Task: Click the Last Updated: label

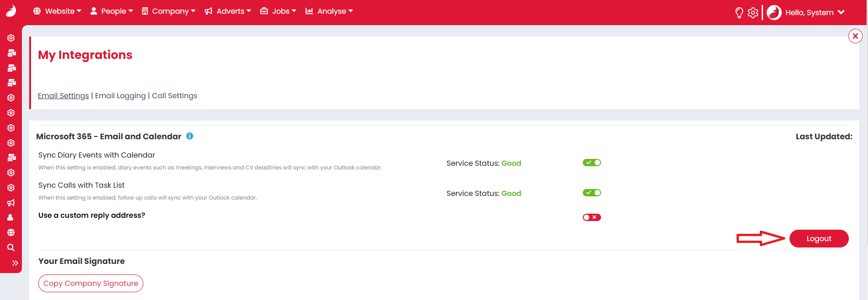Action: 824,136
